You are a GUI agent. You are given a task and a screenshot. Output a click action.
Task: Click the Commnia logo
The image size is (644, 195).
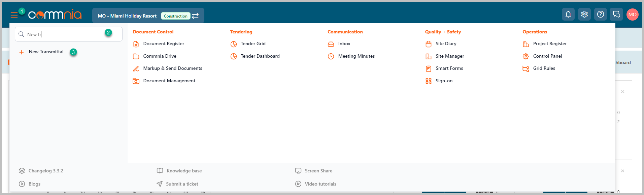click(55, 15)
